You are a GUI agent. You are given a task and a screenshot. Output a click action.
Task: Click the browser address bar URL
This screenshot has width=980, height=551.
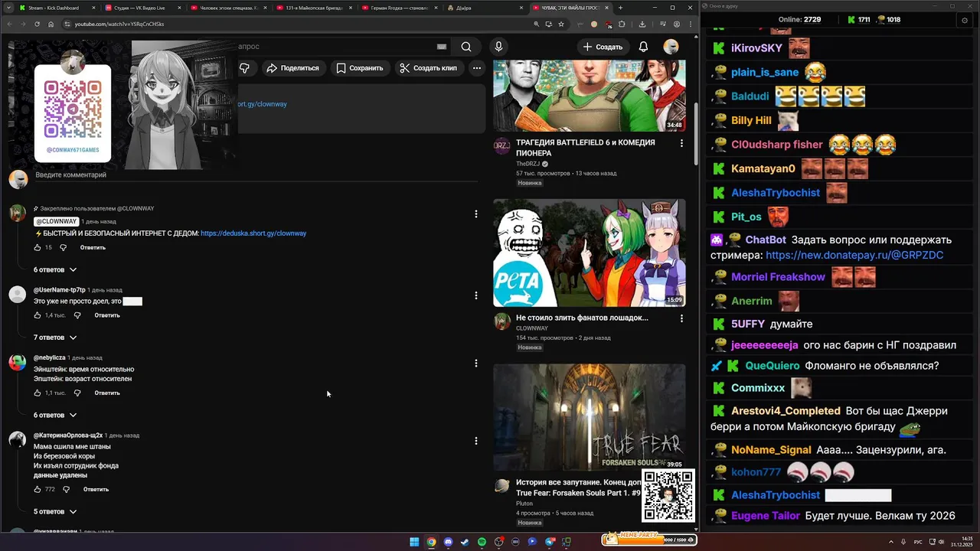[119, 24]
